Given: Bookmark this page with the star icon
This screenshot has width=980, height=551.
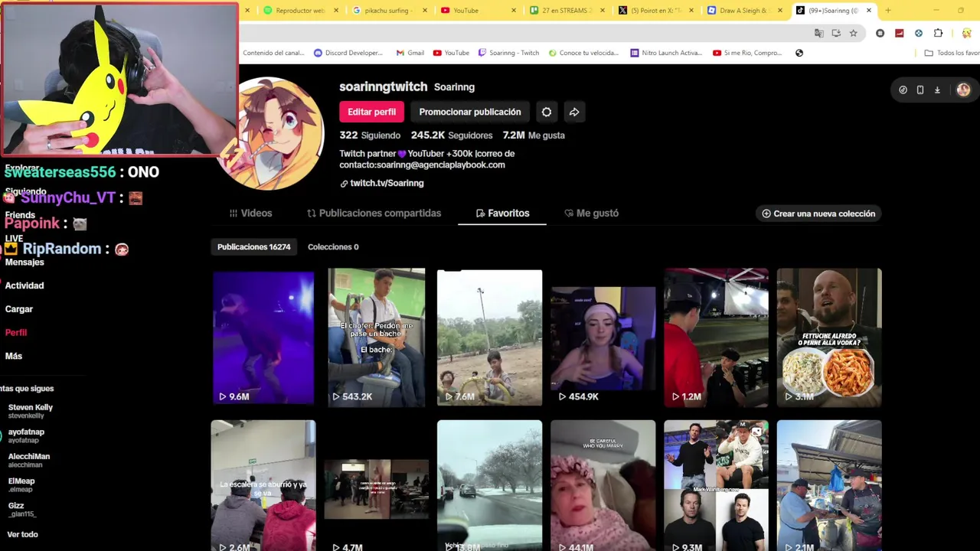Looking at the screenshot, I should 853,33.
